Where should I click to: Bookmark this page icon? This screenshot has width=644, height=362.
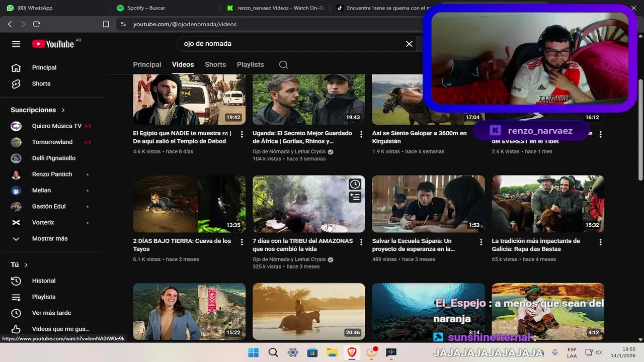tap(106, 24)
